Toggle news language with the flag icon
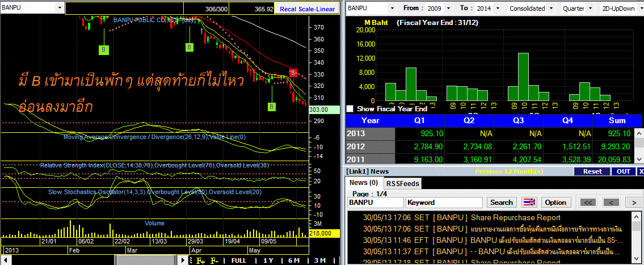 [x=529, y=202]
